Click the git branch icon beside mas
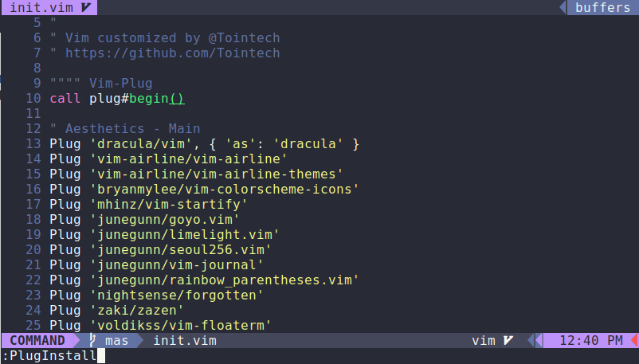Viewport: 639px width, 364px height. coord(92,340)
